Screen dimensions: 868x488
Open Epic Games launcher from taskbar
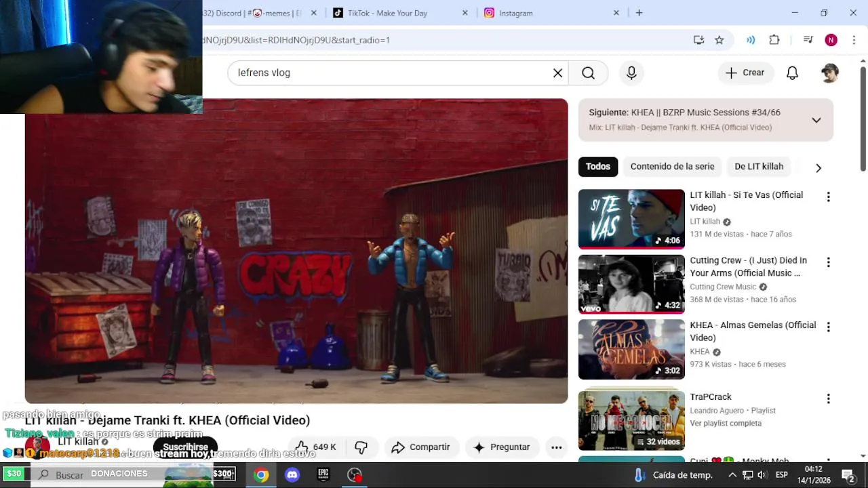(323, 475)
